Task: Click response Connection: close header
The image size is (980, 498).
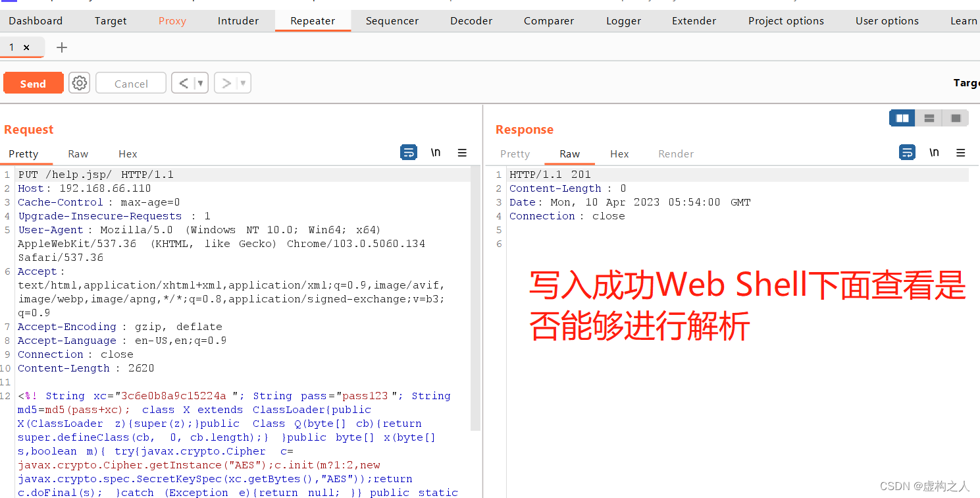Action: pos(567,216)
